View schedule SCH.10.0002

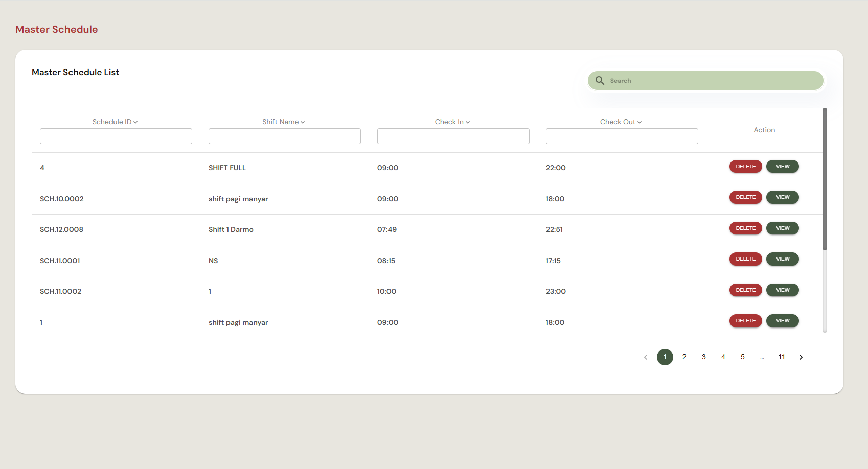(x=783, y=197)
